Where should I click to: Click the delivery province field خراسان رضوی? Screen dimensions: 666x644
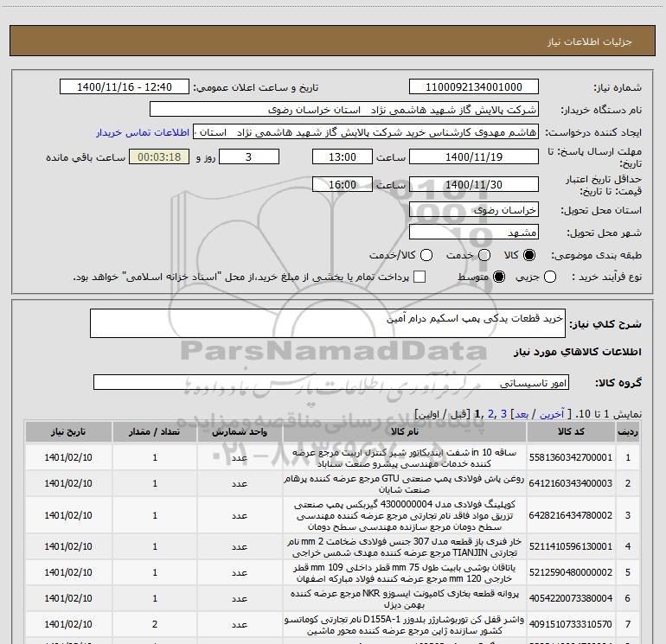coord(474,209)
